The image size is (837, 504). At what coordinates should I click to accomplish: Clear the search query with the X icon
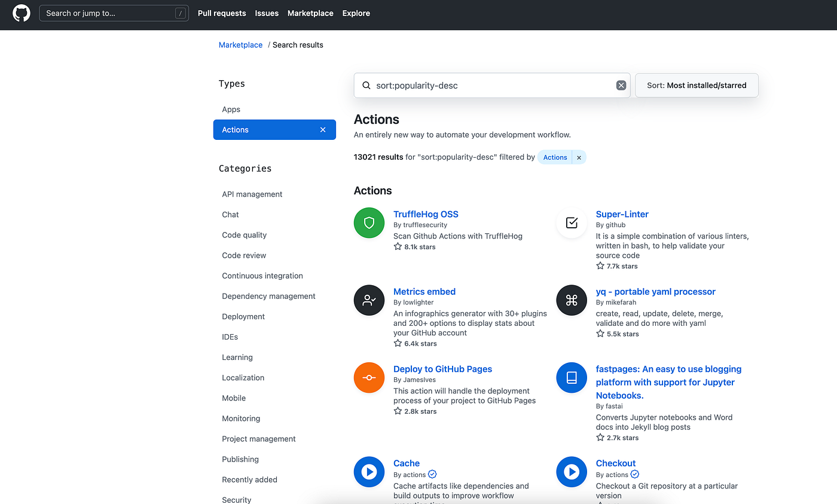tap(621, 85)
